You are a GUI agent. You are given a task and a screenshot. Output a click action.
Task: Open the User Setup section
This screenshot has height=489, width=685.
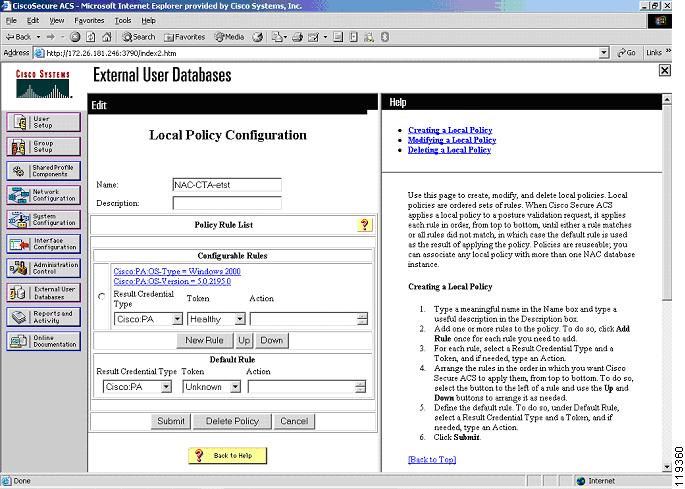(44, 122)
